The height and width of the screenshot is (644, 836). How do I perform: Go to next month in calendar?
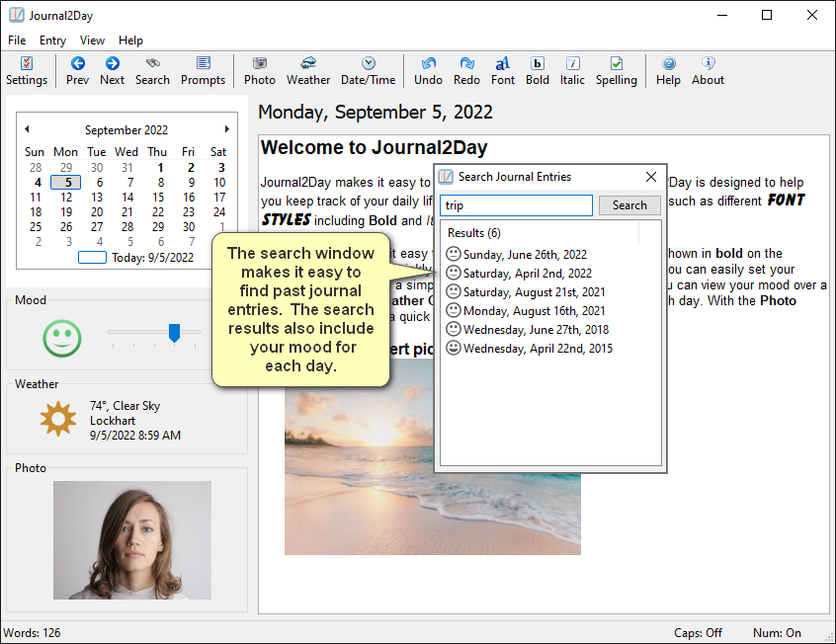click(226, 129)
